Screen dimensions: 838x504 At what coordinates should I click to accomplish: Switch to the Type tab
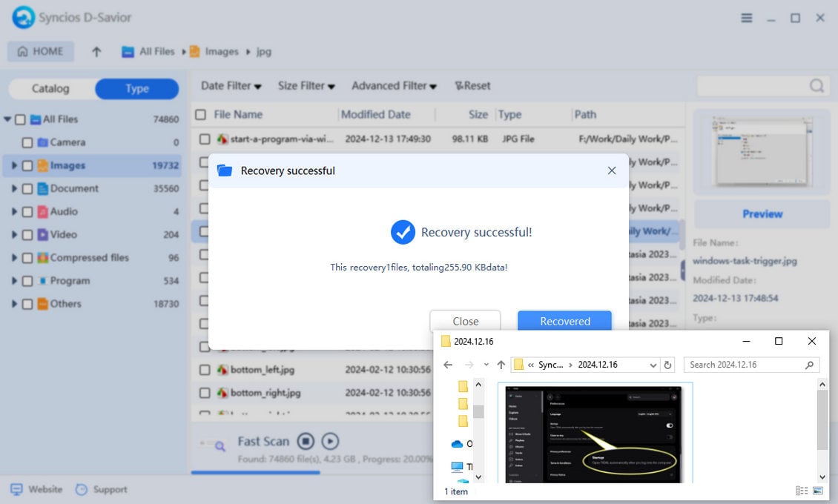(136, 89)
